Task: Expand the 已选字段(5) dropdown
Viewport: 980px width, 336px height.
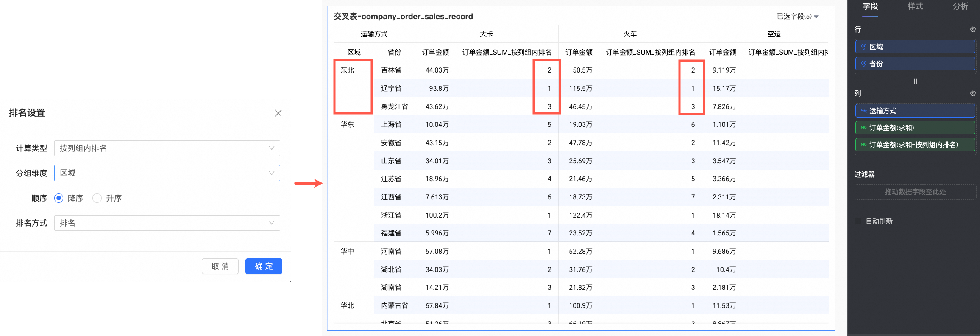Action: [x=797, y=17]
